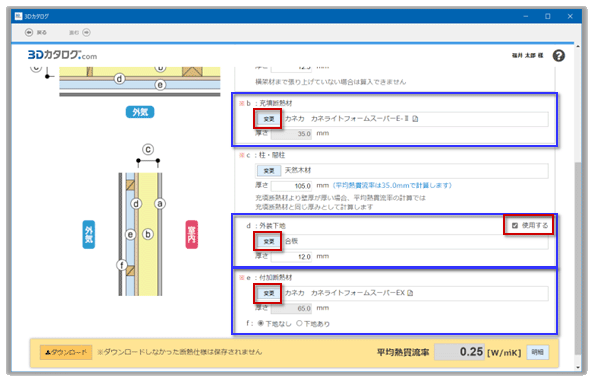Click the 外気 label badge under top diagram
This screenshot has height=381, width=593.
140,112
